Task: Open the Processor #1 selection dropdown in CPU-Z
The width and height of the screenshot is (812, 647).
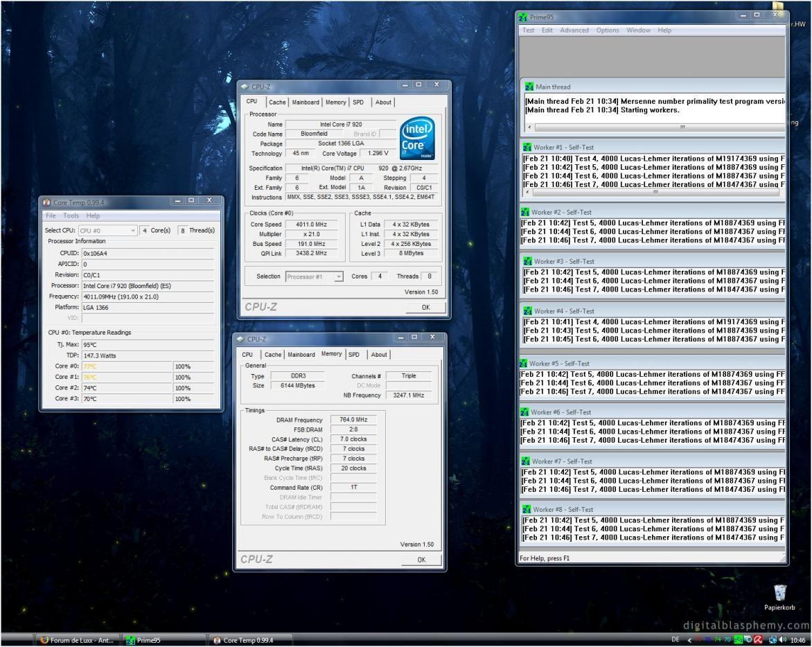Action: pyautogui.click(x=315, y=277)
